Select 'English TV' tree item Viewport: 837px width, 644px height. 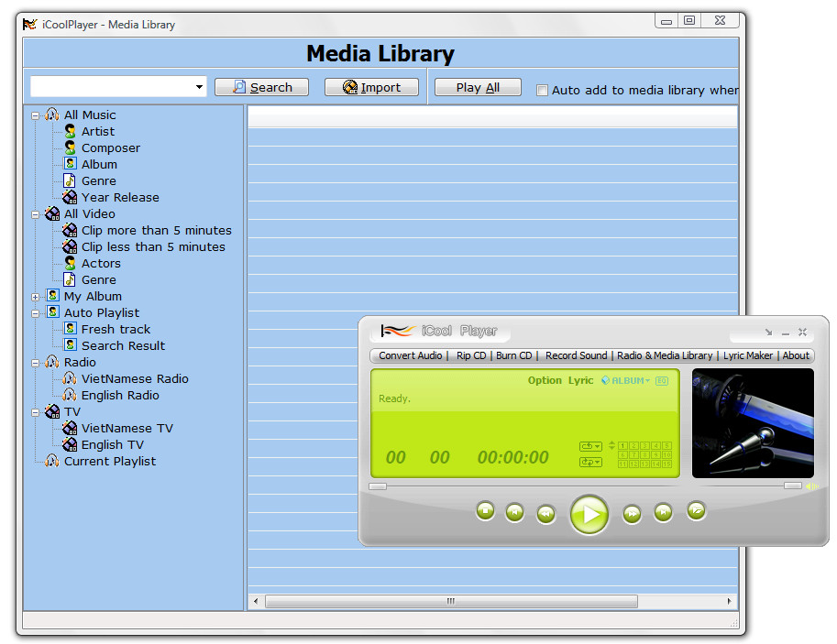click(112, 444)
